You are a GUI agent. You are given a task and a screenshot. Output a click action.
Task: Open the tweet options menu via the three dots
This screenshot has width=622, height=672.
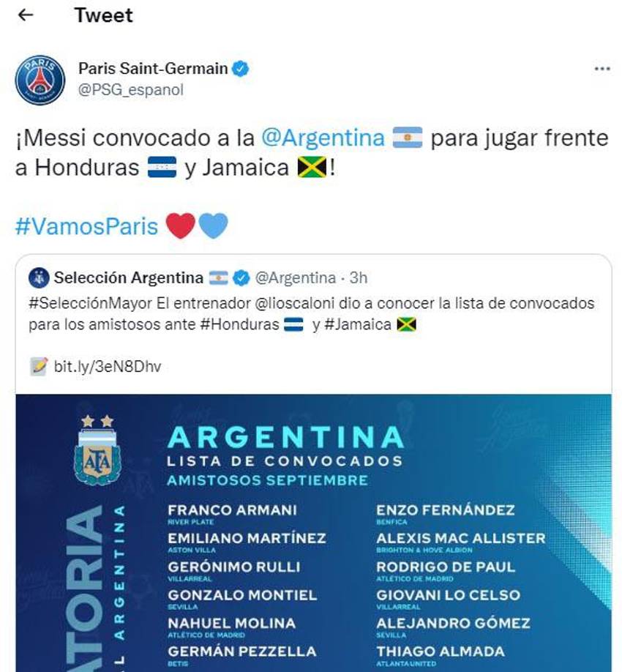click(x=603, y=67)
